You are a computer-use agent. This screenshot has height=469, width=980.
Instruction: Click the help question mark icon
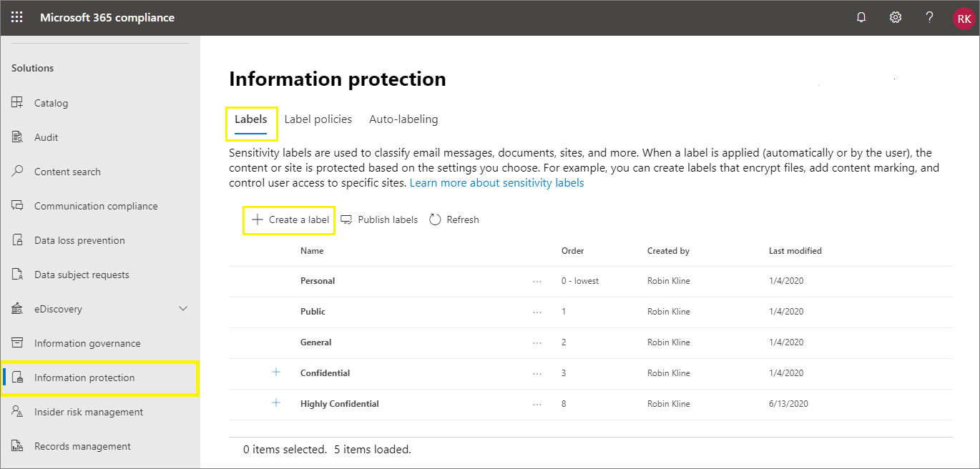pyautogui.click(x=929, y=18)
